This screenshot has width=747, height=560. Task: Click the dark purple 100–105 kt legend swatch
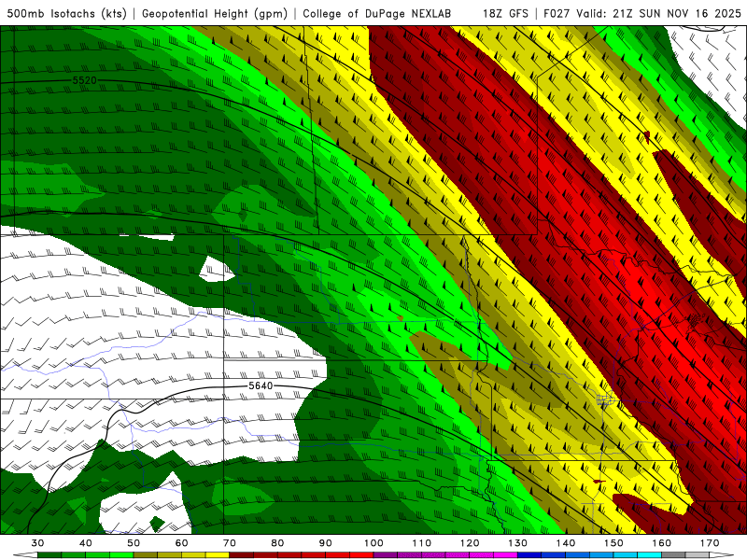point(386,555)
